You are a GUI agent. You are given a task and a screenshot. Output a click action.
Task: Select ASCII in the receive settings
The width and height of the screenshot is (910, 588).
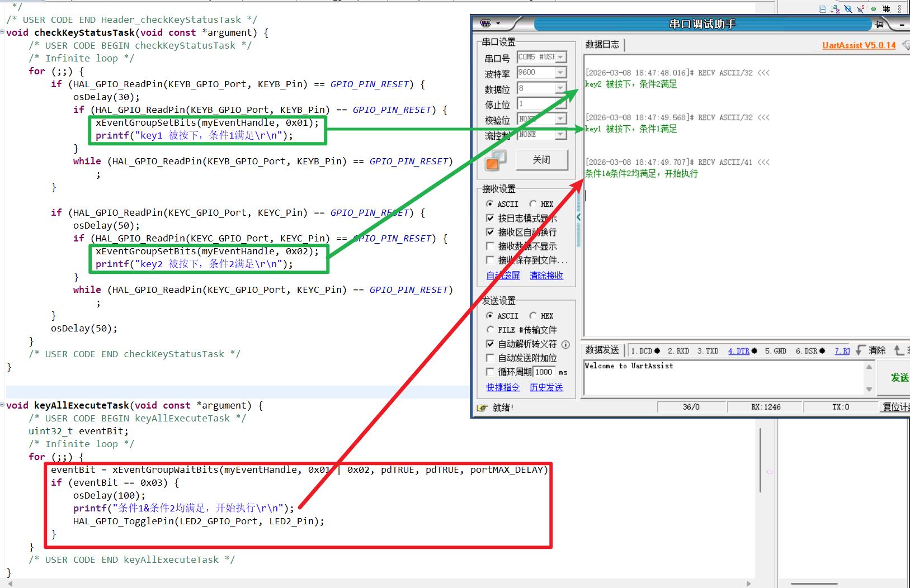pos(490,204)
